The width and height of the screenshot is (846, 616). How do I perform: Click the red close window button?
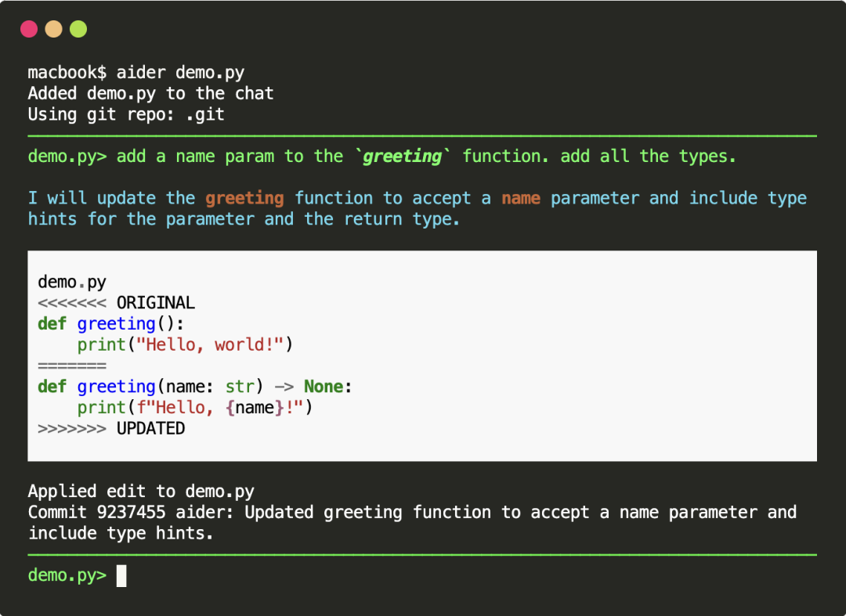pos(29,29)
